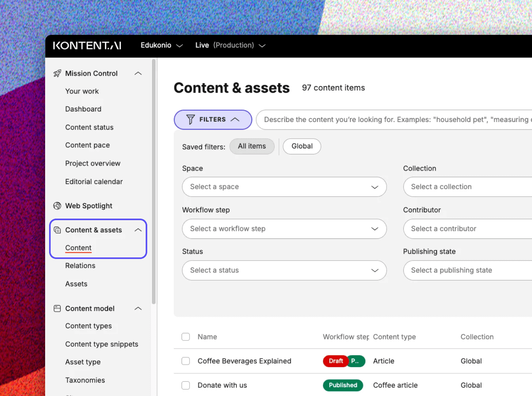
Task: Check the checkbox for Donate with us
Action: [186, 385]
